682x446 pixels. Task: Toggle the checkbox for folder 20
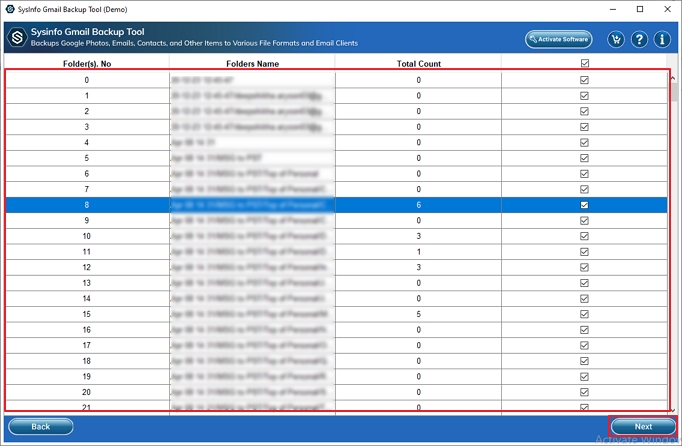point(584,392)
